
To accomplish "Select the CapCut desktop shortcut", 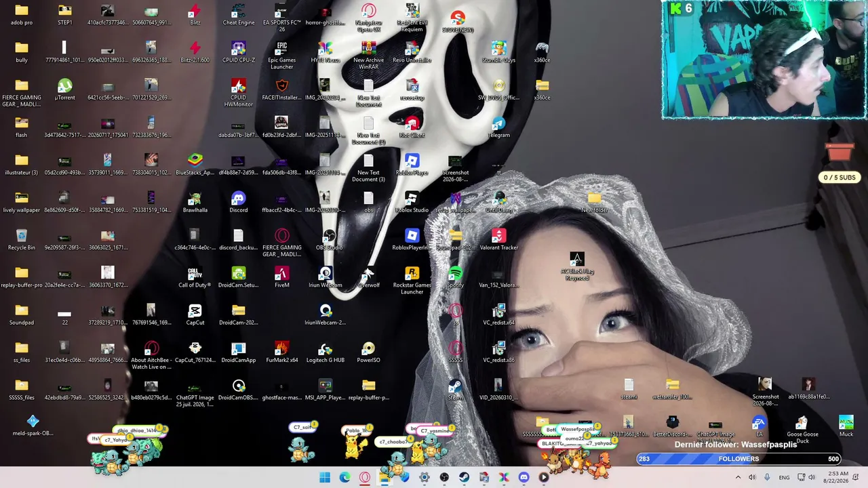I will point(195,314).
